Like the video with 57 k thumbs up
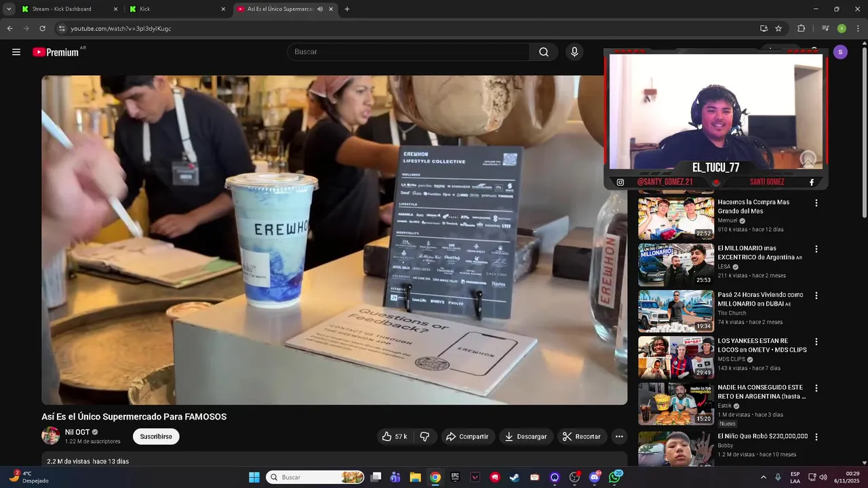The image size is (868, 488). coord(395,436)
